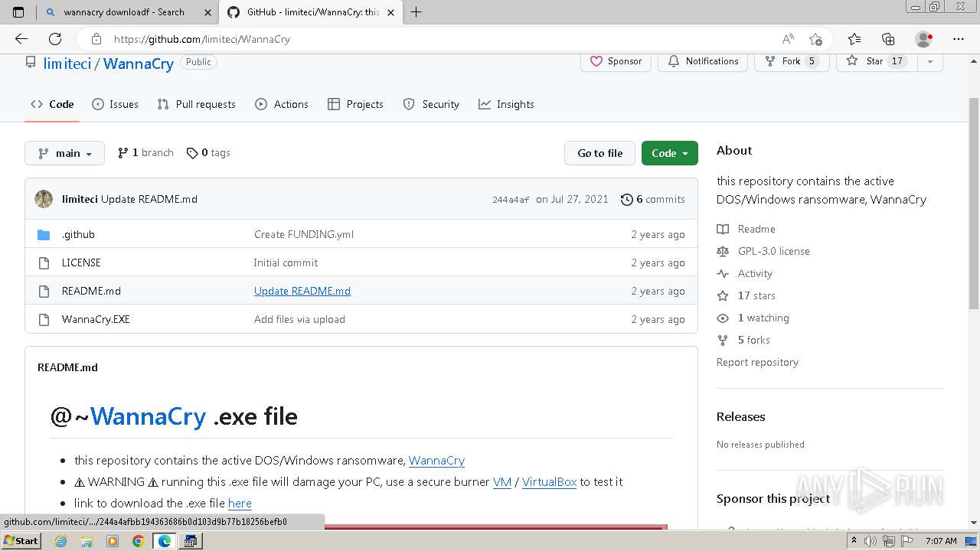Open the tab actions menu icon
Viewport: 980px width, 551px height.
tap(18, 12)
